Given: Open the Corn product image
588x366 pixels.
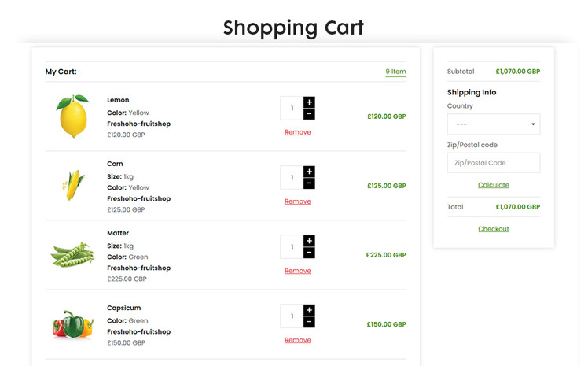Looking at the screenshot, I should (74, 186).
